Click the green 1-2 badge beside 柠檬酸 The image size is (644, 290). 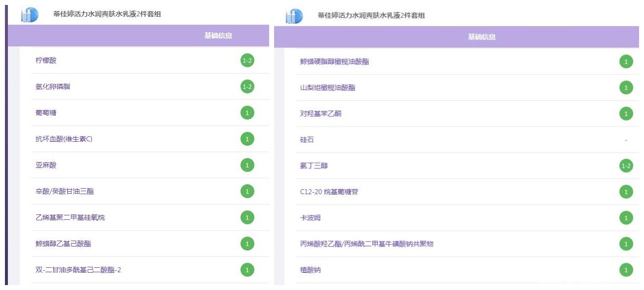click(x=247, y=61)
